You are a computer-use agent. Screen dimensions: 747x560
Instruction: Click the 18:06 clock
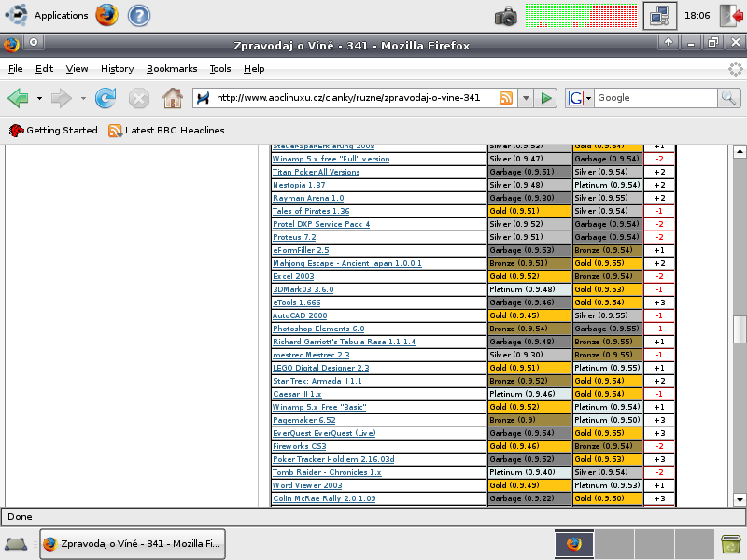pos(697,16)
